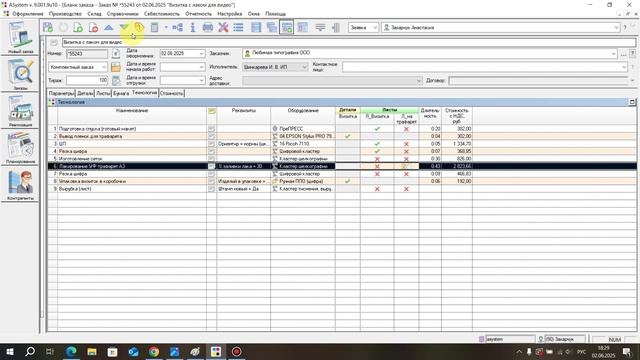The image size is (640, 360).
Task: Open the Дата оформления date dropdown
Action: pos(202,53)
